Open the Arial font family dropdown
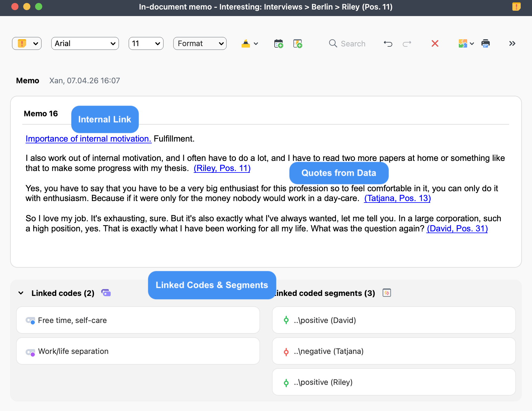This screenshot has height=411, width=532. click(85, 43)
